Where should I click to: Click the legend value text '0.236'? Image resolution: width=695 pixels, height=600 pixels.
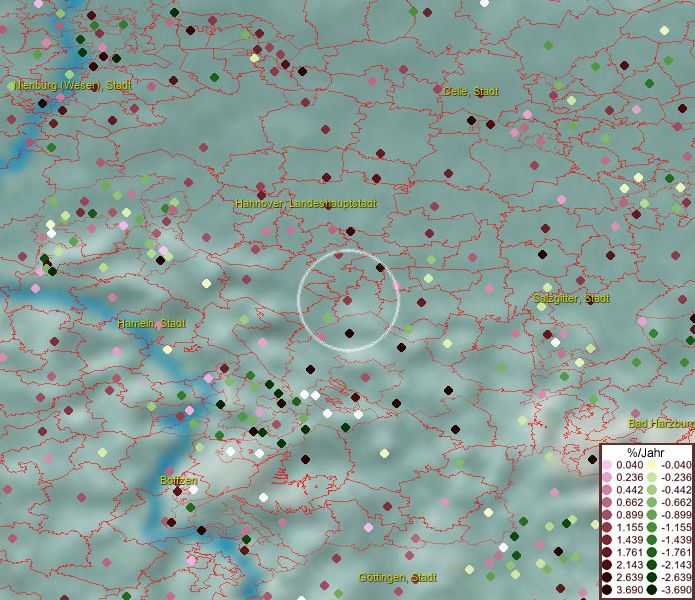[x=629, y=477]
